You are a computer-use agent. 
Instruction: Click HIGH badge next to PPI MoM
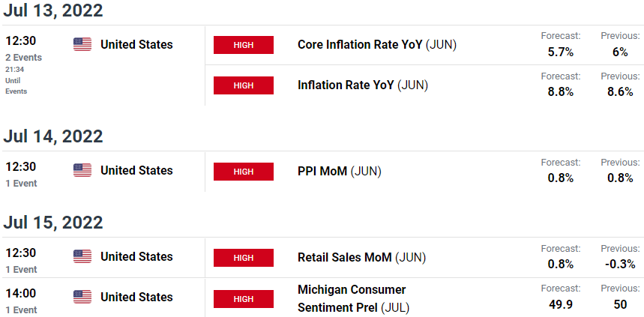[x=244, y=171]
